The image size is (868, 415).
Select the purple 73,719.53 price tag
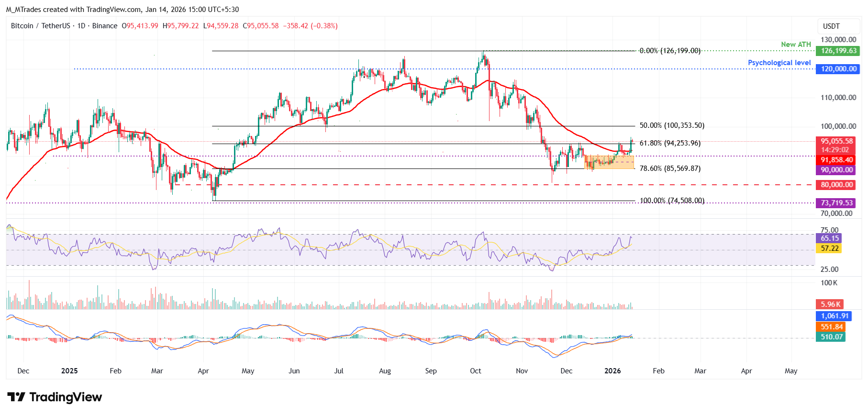pos(836,203)
